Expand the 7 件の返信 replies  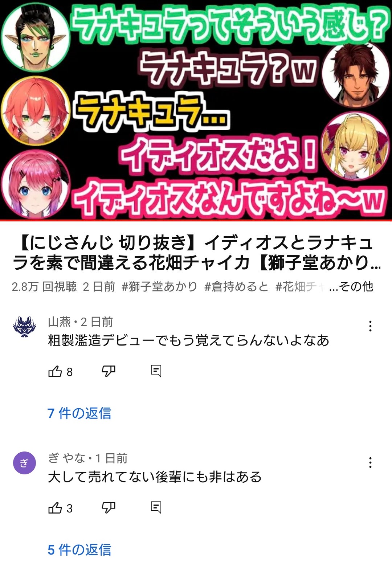(x=79, y=413)
